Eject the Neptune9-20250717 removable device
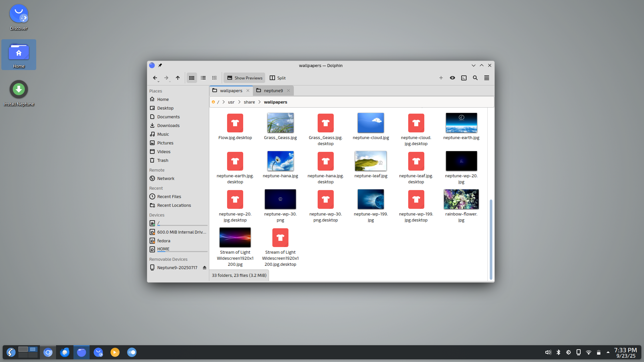 tap(204, 267)
